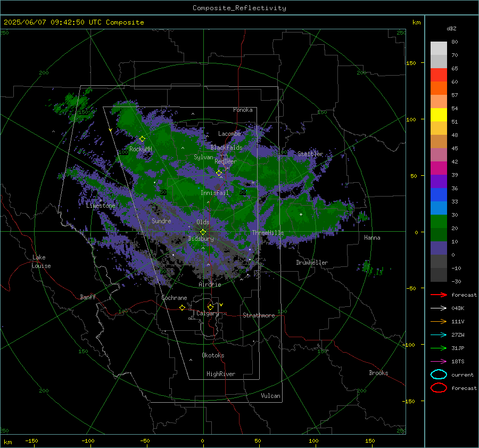The height and width of the screenshot is (448, 479).
Task: Pick the yellow swatch between 54 and 51 dBZ
Action: 439,115
